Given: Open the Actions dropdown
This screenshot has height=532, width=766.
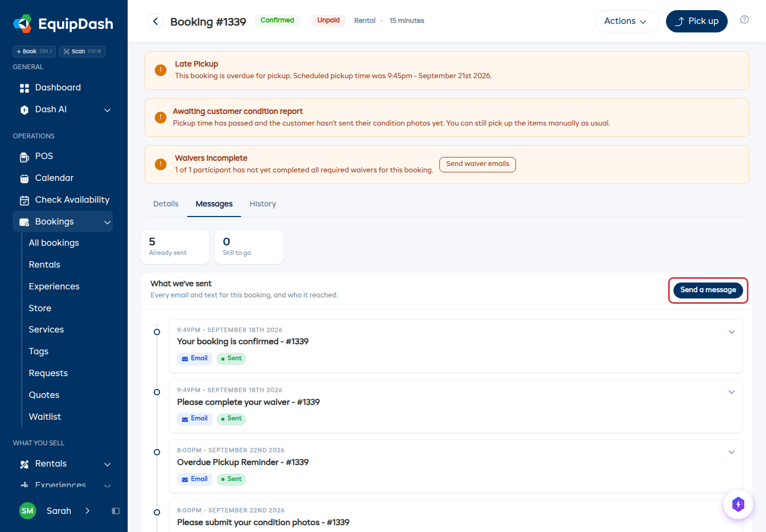Looking at the screenshot, I should point(627,21).
